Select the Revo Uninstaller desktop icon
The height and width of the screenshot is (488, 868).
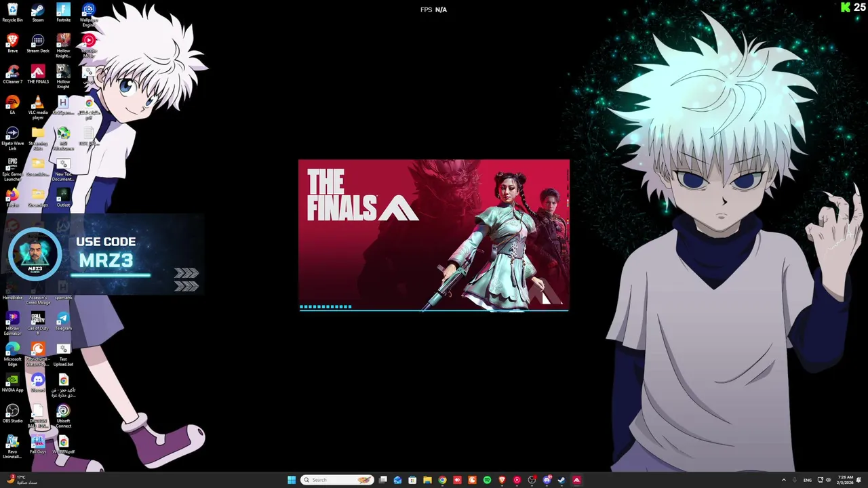pos(12,447)
